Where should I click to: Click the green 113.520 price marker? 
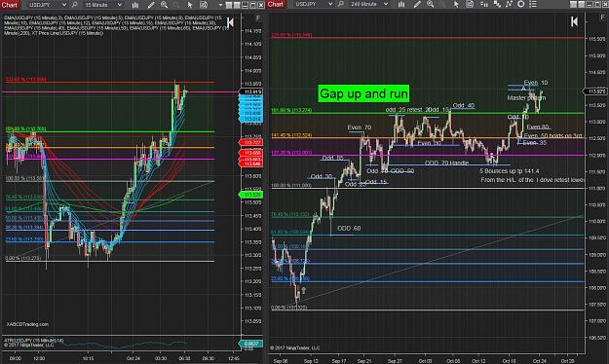pyautogui.click(x=251, y=195)
